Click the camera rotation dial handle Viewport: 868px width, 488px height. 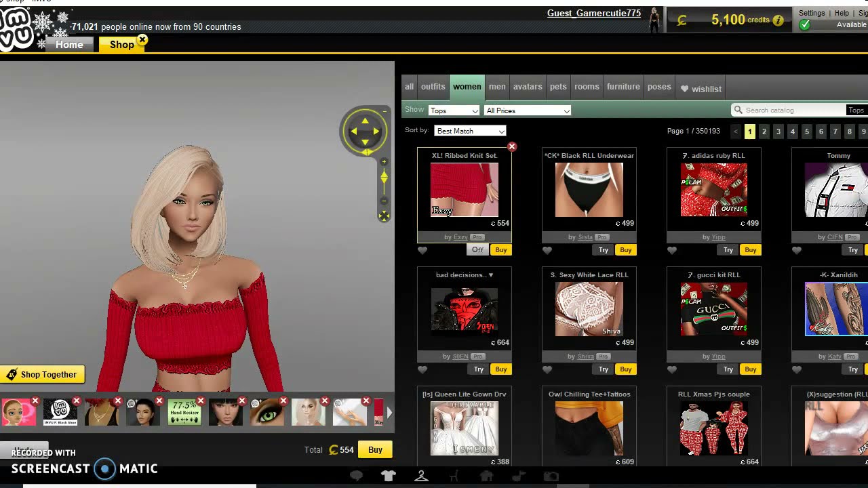366,152
